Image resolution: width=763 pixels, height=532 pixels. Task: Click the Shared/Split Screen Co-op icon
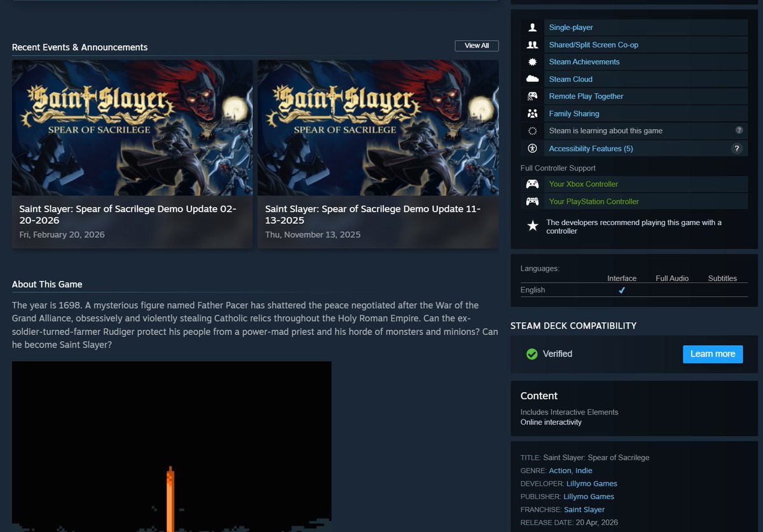click(x=532, y=44)
